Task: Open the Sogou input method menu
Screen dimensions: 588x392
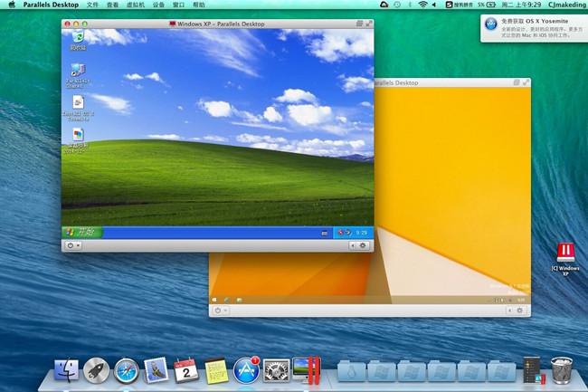Action: [460, 5]
